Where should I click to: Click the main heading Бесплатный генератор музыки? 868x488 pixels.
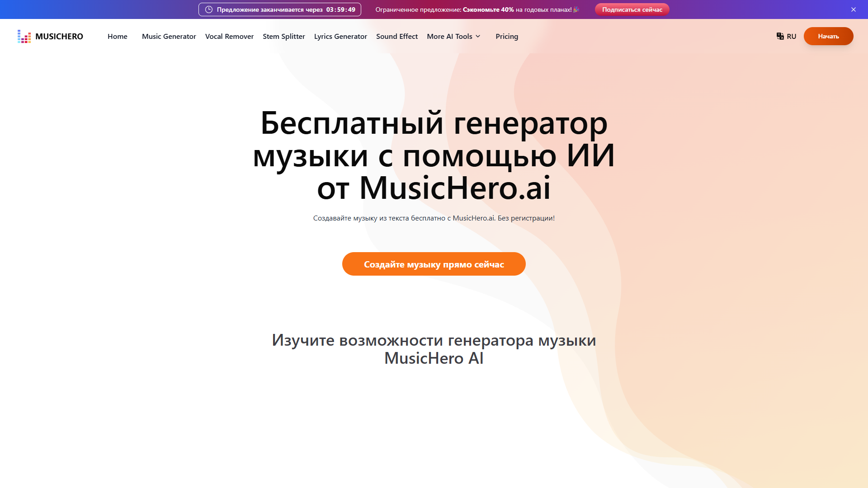pyautogui.click(x=434, y=155)
